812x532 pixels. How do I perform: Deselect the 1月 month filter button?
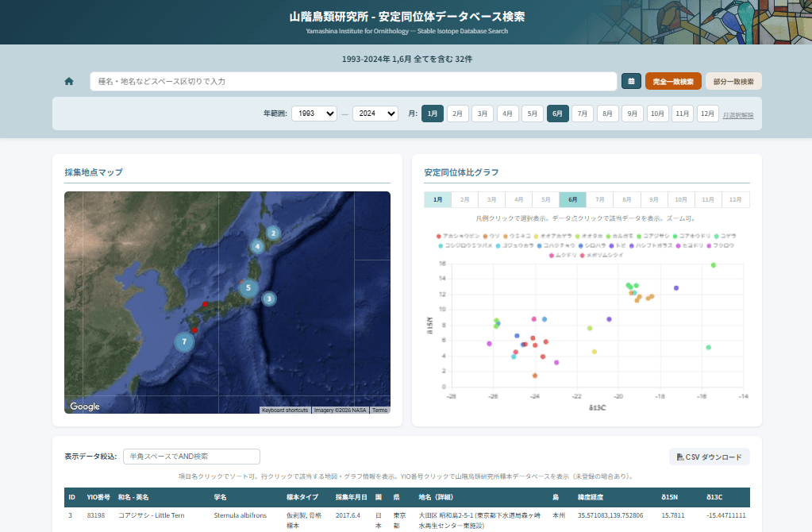pyautogui.click(x=433, y=114)
